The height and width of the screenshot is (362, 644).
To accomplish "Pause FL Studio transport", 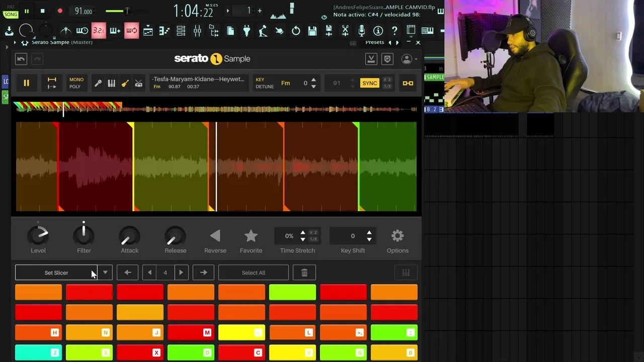I will [x=26, y=11].
